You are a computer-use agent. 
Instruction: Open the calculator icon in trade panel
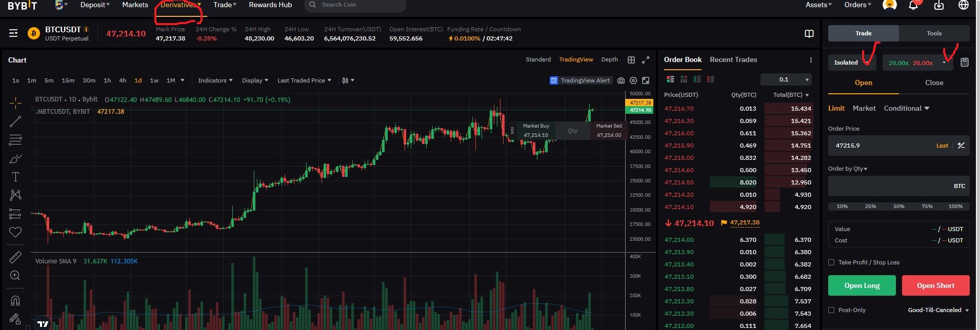(965, 63)
